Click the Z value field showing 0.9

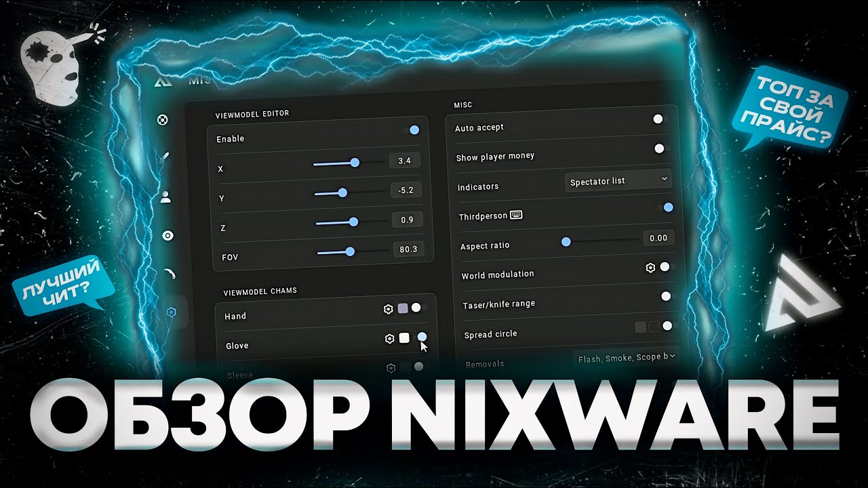[408, 220]
